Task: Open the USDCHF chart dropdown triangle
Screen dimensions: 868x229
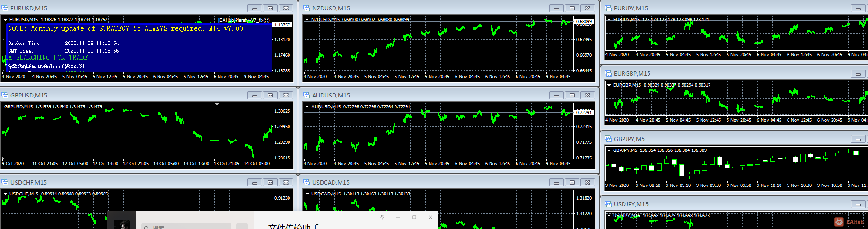Action: [x=5, y=194]
